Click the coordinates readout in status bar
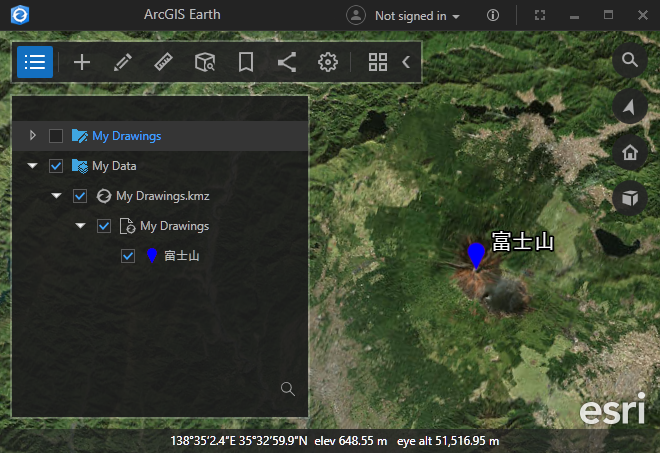 239,441
